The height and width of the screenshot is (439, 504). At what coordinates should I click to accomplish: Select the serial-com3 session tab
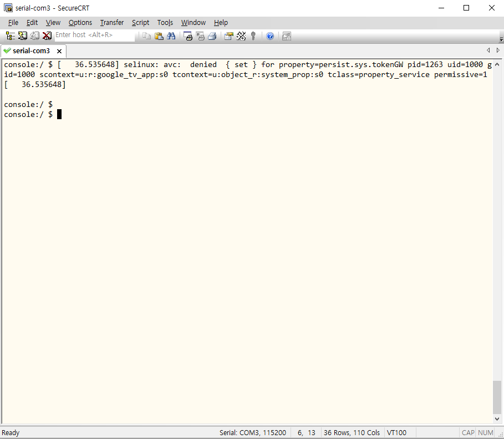pos(33,51)
